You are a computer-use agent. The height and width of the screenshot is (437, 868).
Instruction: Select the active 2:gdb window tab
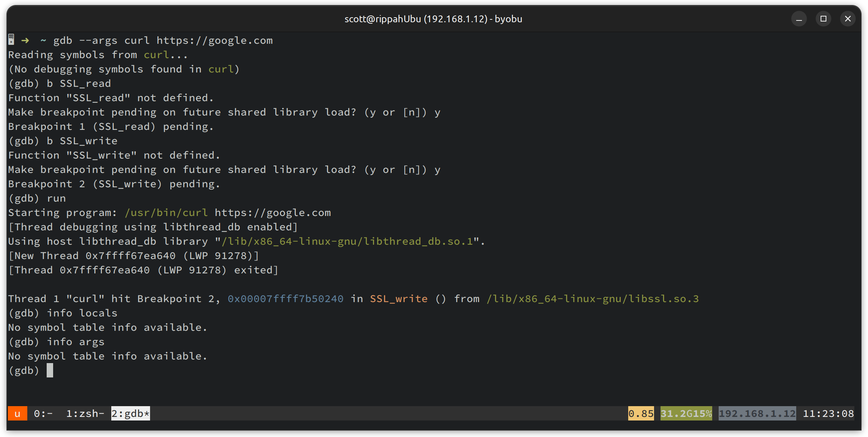[130, 414]
